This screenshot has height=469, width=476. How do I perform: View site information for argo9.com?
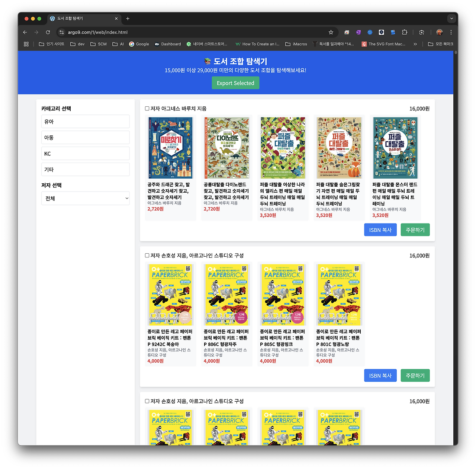[62, 32]
